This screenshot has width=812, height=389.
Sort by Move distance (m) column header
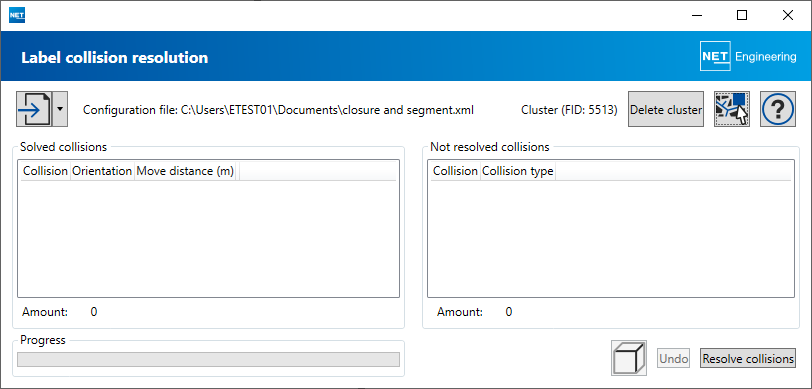[185, 171]
